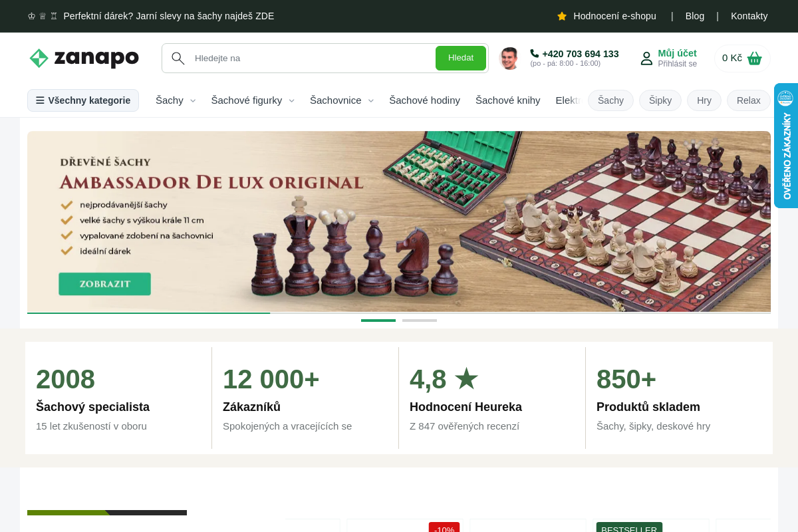Open the Blog link

(695, 16)
